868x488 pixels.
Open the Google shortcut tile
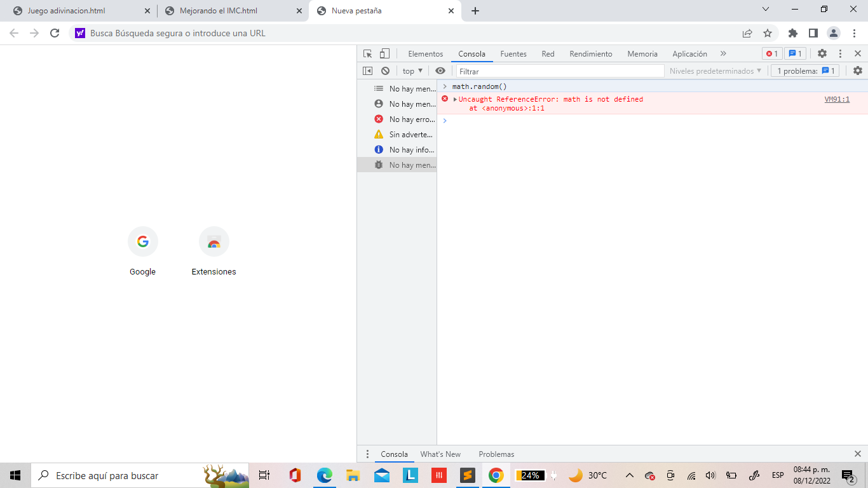142,252
